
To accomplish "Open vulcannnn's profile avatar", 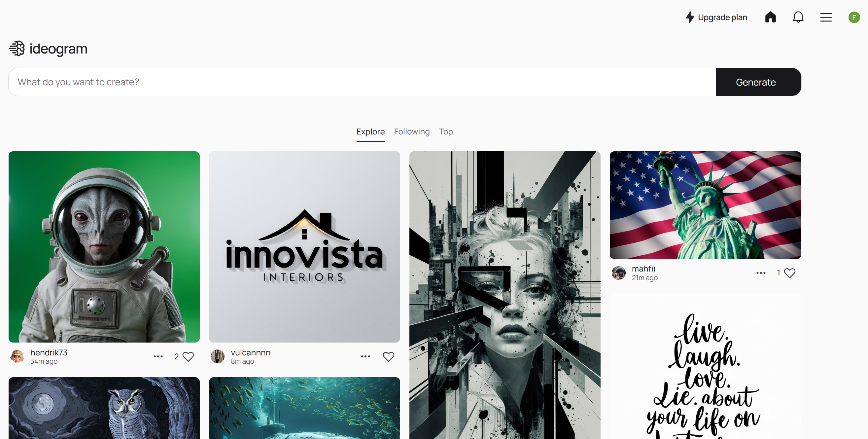I will point(217,356).
